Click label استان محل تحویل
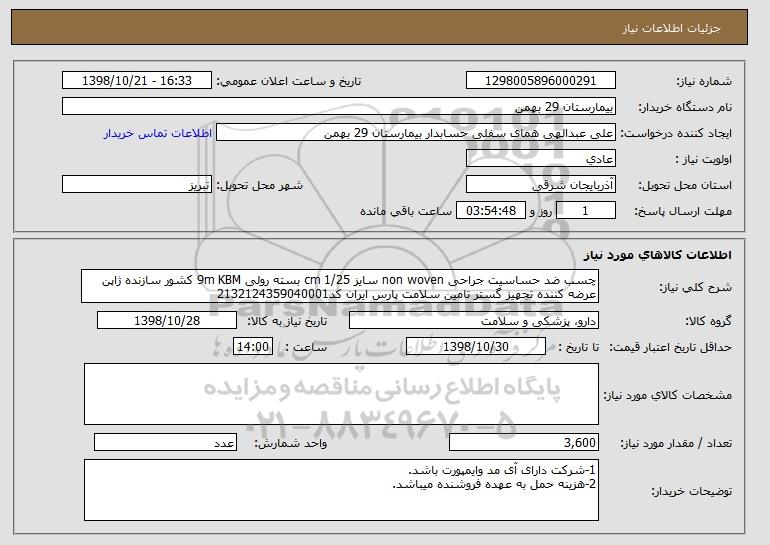 pos(685,185)
